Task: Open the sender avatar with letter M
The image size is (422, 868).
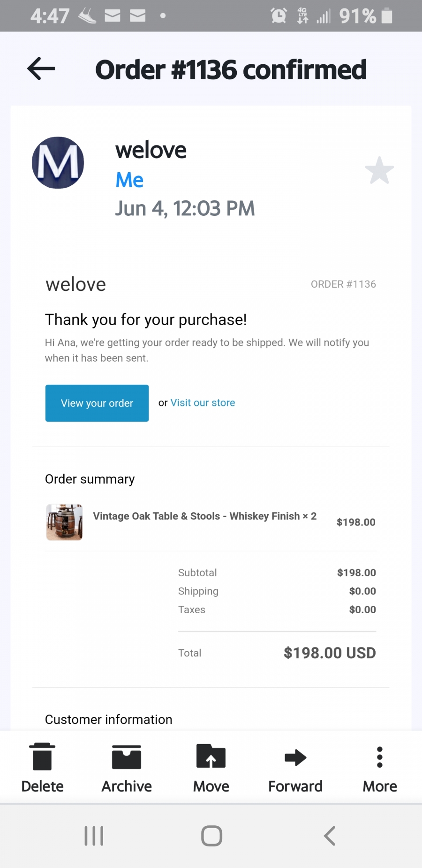Action: point(58,163)
